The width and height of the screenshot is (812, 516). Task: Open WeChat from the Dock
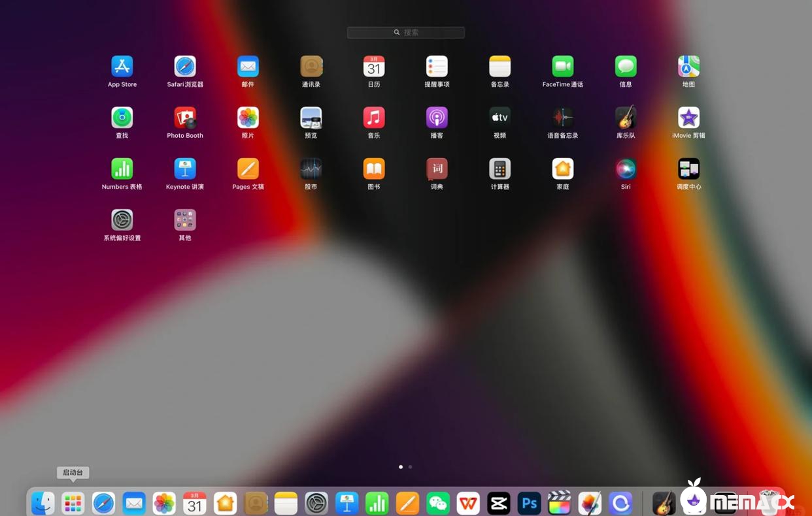438,503
